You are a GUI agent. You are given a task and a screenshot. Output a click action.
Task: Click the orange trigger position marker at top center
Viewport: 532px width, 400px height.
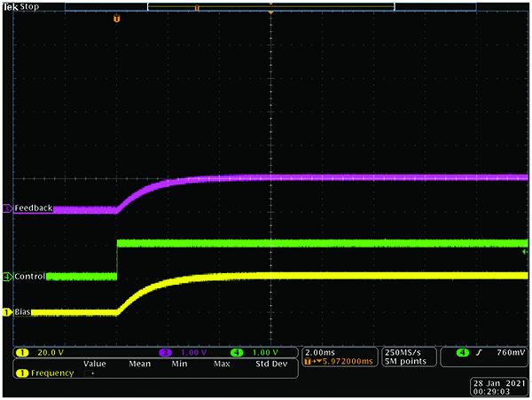point(270,15)
